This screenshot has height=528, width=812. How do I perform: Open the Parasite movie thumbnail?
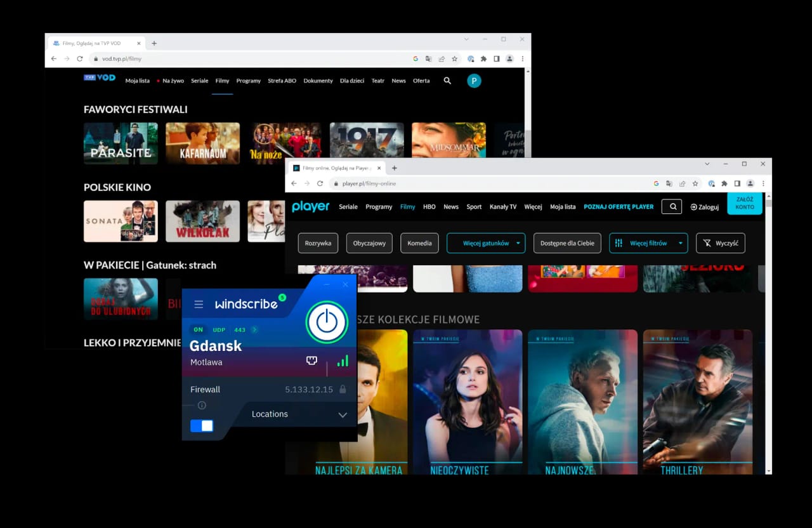click(121, 143)
